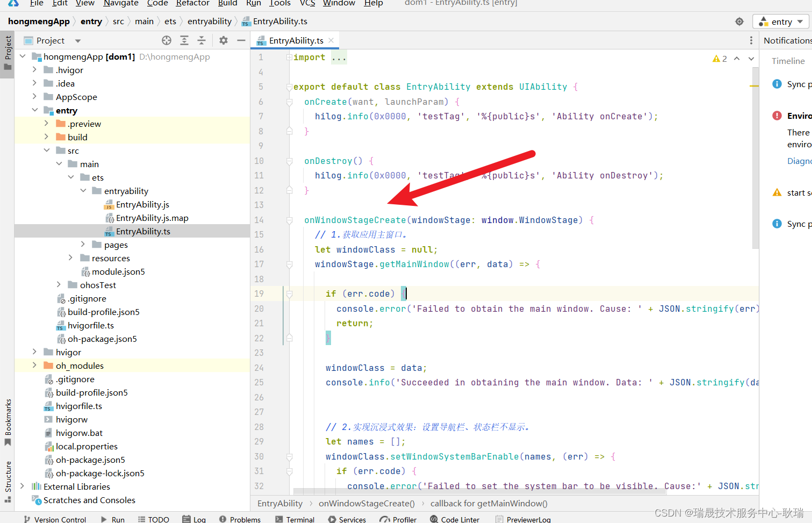Click the Select Opened File target icon

click(167, 40)
